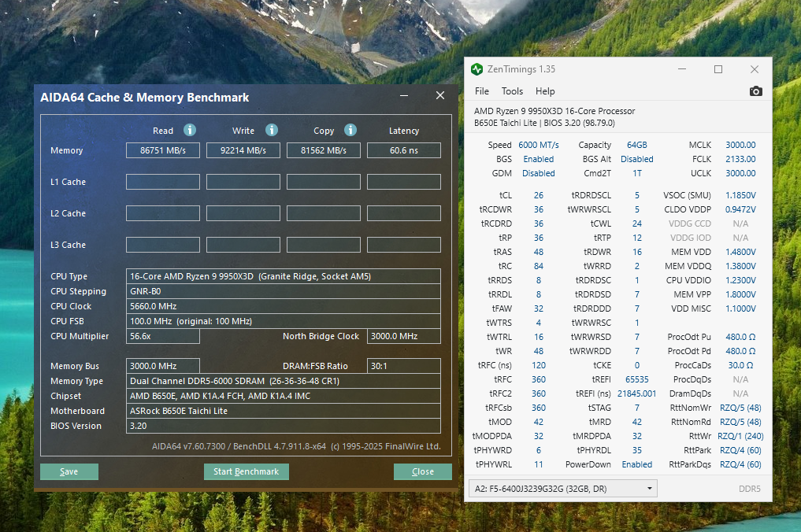Click the empty L1 Cache Read field
Viewport: 801px width, 532px height.
click(163, 182)
